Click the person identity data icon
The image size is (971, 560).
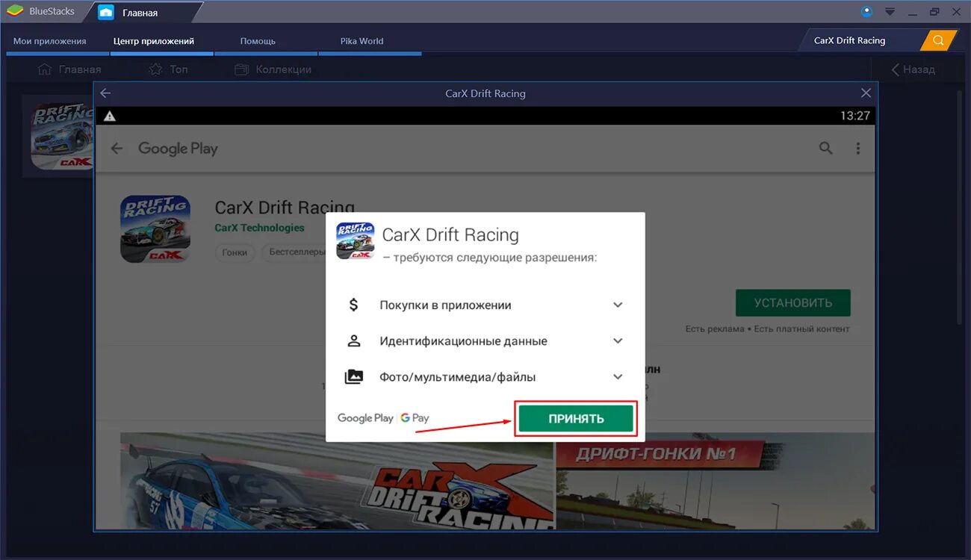coord(354,341)
